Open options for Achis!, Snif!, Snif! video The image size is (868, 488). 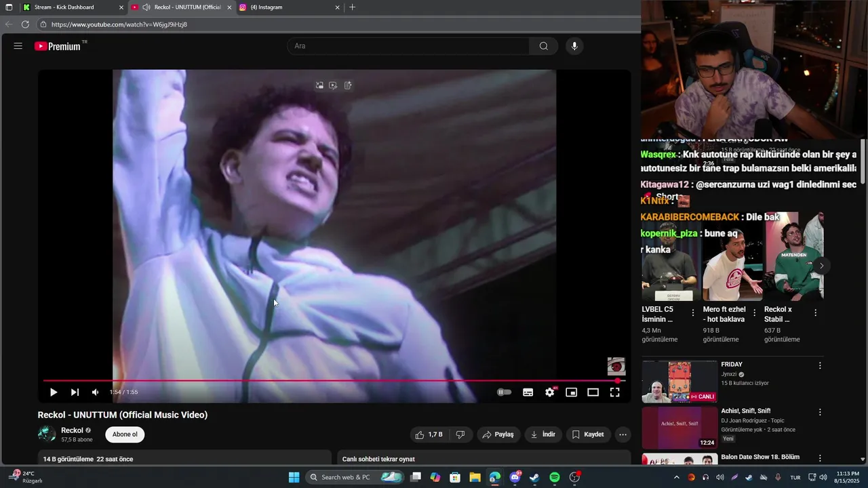click(x=820, y=412)
